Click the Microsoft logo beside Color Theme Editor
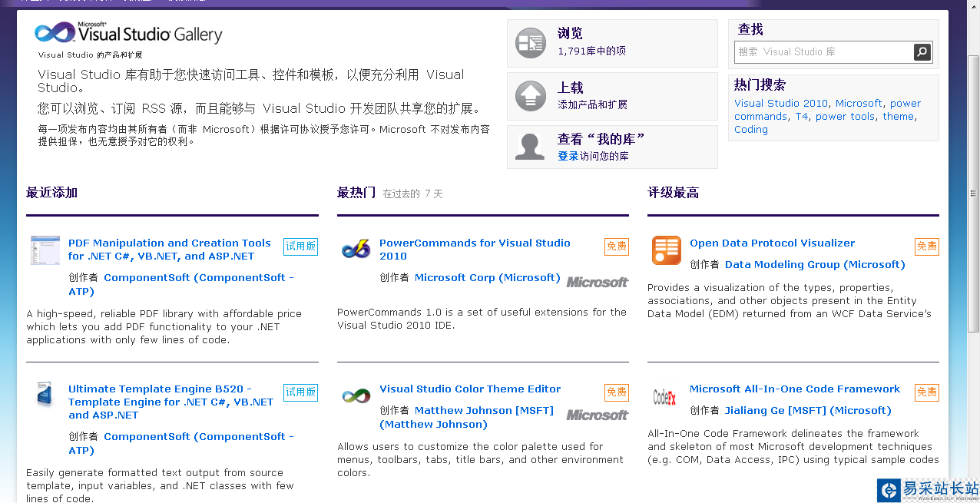980x503 pixels. [x=598, y=415]
